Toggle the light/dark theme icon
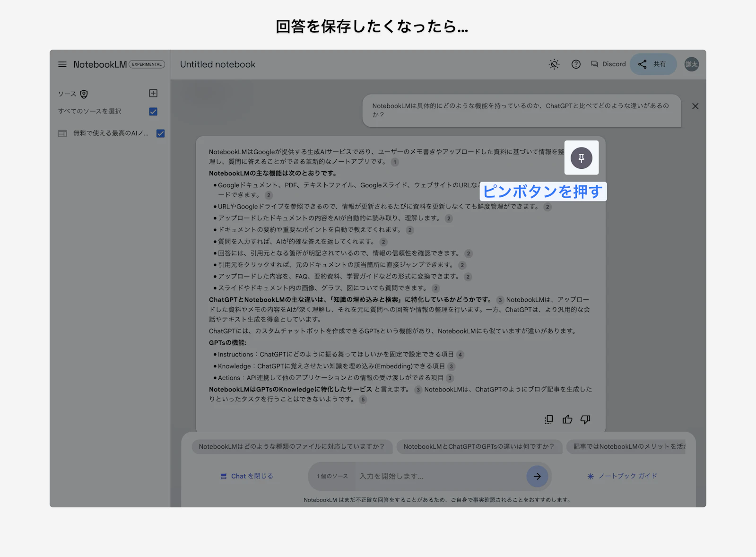 (x=554, y=64)
